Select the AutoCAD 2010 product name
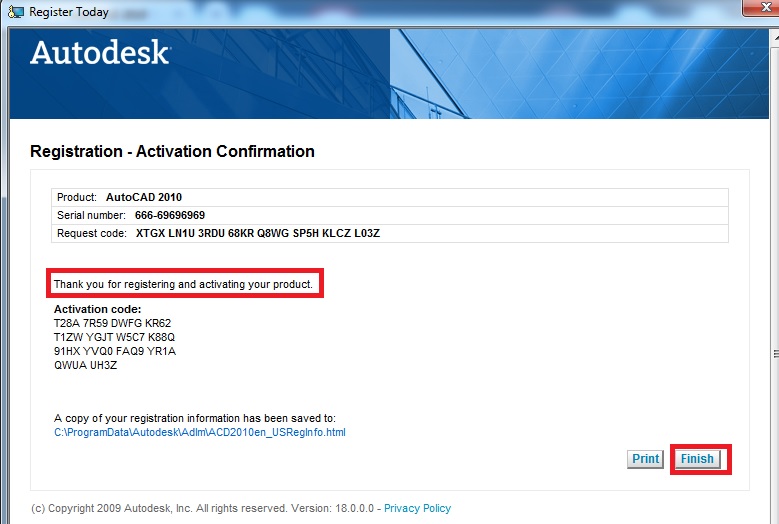 coord(144,197)
